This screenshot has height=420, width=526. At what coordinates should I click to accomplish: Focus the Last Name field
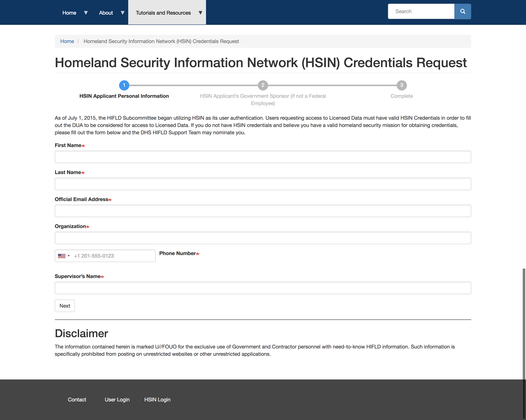[263, 184]
